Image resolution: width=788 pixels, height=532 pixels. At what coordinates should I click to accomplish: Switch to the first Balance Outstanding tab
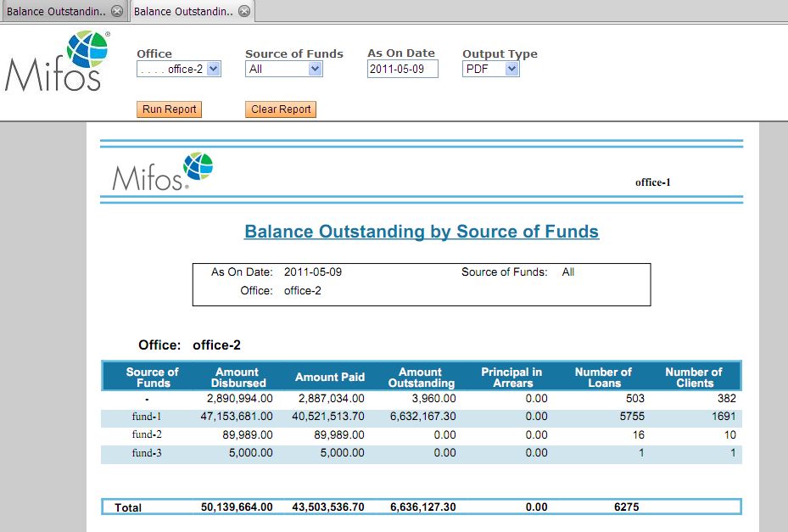(56, 12)
